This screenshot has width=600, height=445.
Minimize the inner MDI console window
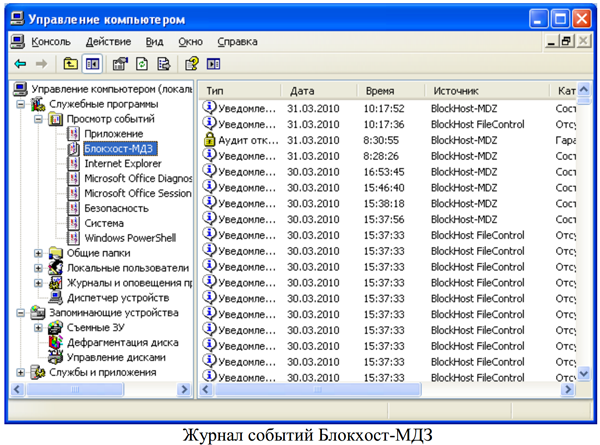[x=551, y=41]
